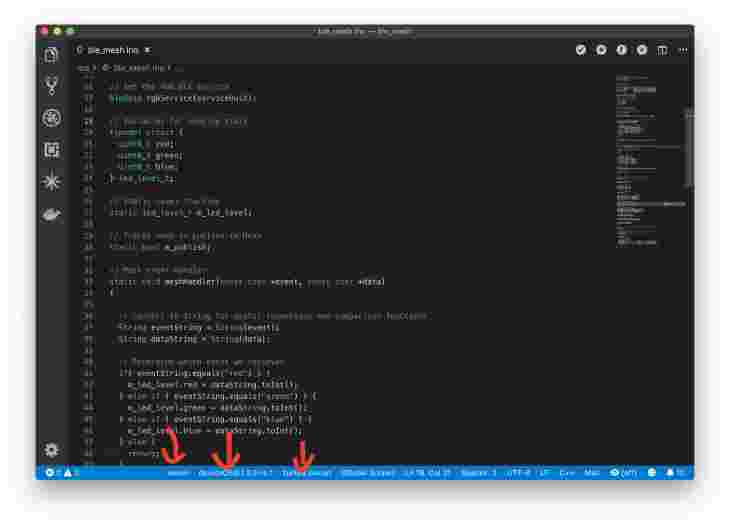Open the feedback smiley in status bar
Screen dimensions: 730x527
coord(652,473)
